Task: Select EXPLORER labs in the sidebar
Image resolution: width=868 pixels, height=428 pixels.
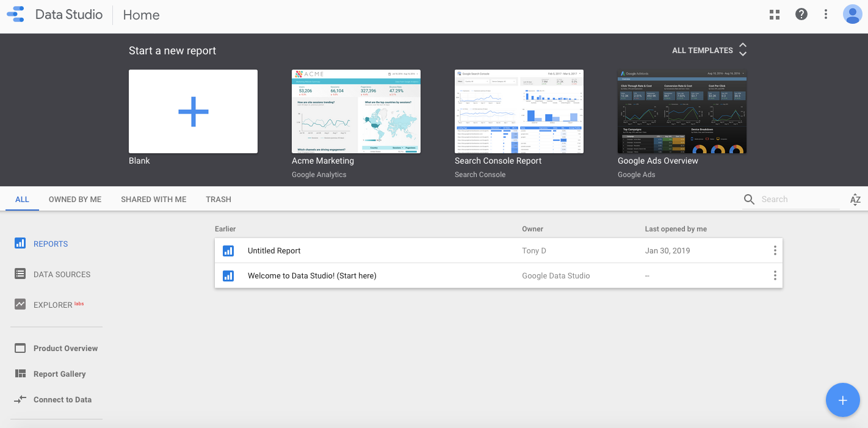Action: 59,305
